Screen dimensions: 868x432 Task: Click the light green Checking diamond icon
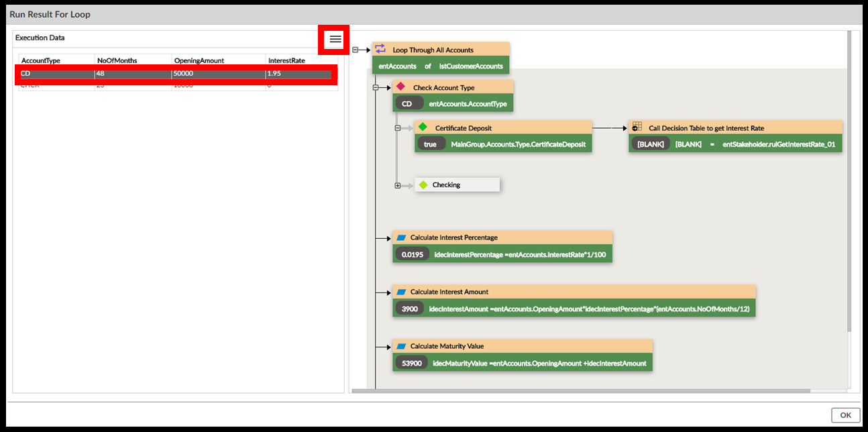423,184
